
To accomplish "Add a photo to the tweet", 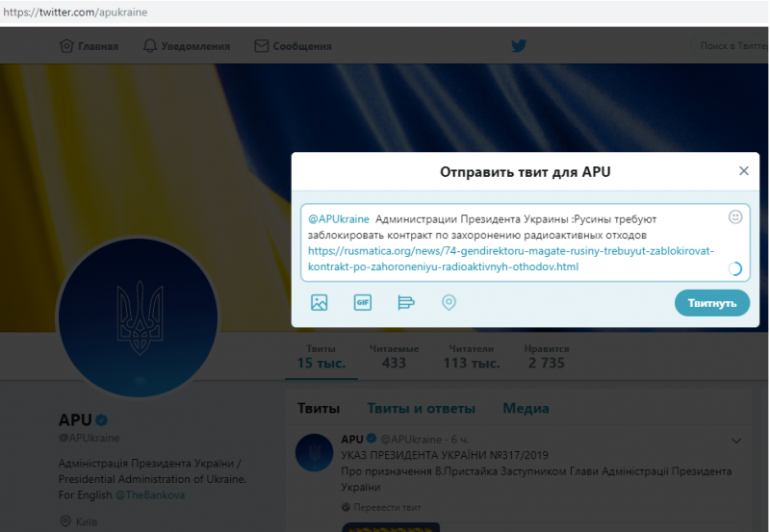I will tap(320, 302).
